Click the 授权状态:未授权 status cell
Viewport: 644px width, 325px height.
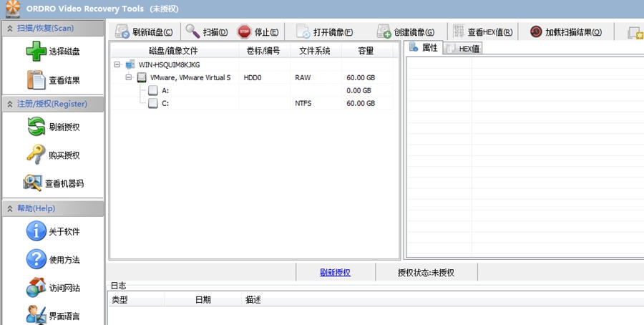click(x=426, y=273)
